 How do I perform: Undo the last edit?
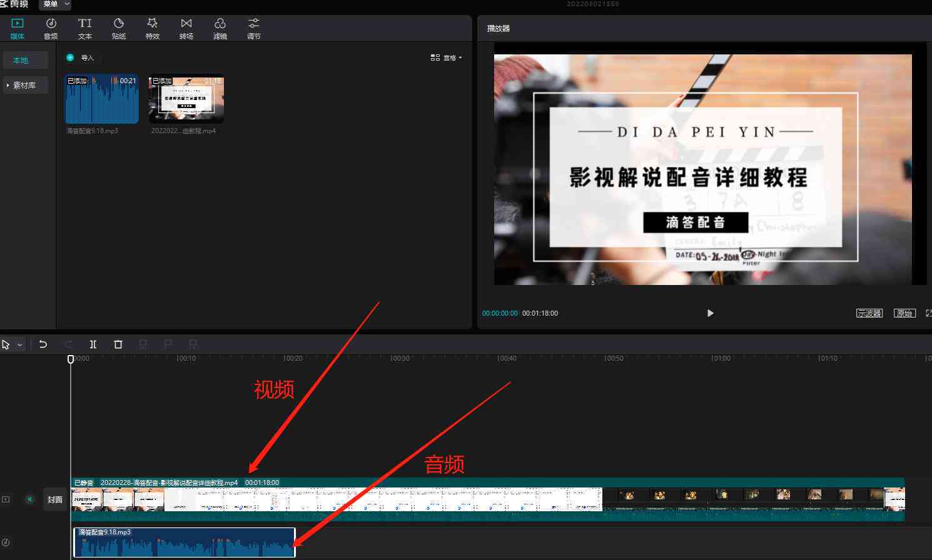coord(43,344)
